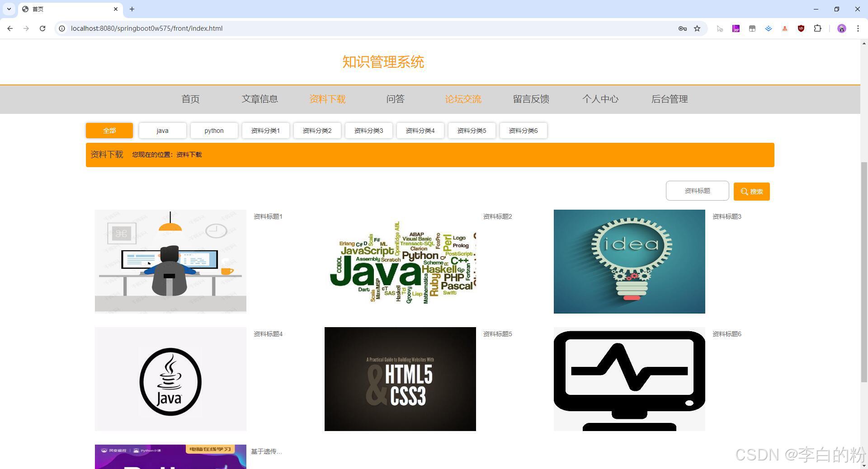Viewport: 868px width, 469px height.
Task: Select the 资料下载 navigation item
Action: click(x=327, y=99)
